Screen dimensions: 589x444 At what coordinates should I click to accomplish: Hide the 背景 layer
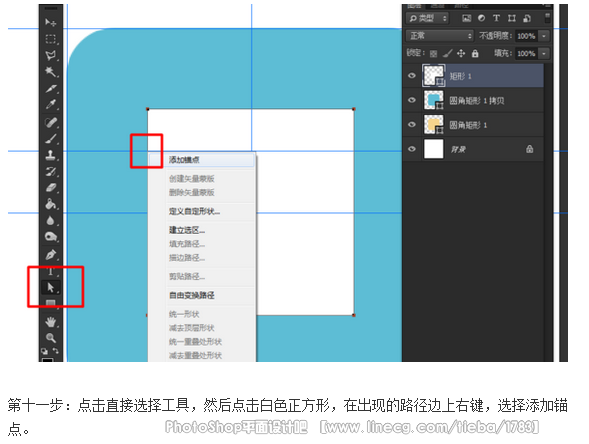[412, 149]
